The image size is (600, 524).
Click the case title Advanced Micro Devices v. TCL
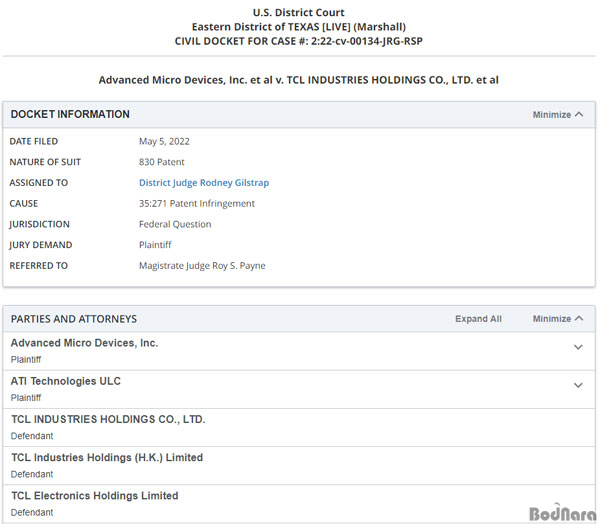coord(298,80)
